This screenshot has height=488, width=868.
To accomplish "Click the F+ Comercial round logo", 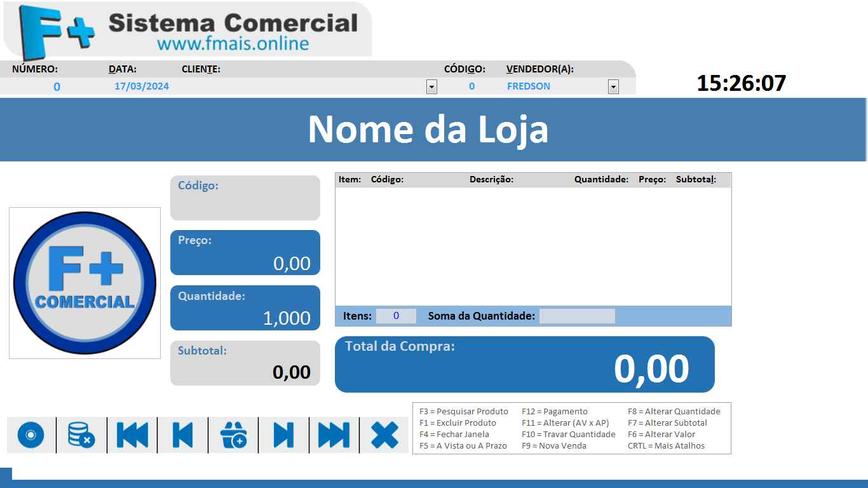I will [x=85, y=283].
